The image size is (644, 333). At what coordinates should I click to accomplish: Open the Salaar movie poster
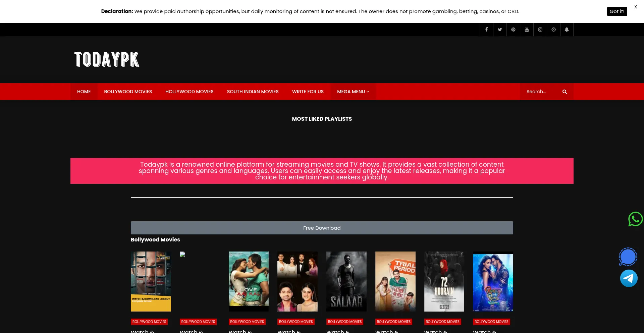346,282
